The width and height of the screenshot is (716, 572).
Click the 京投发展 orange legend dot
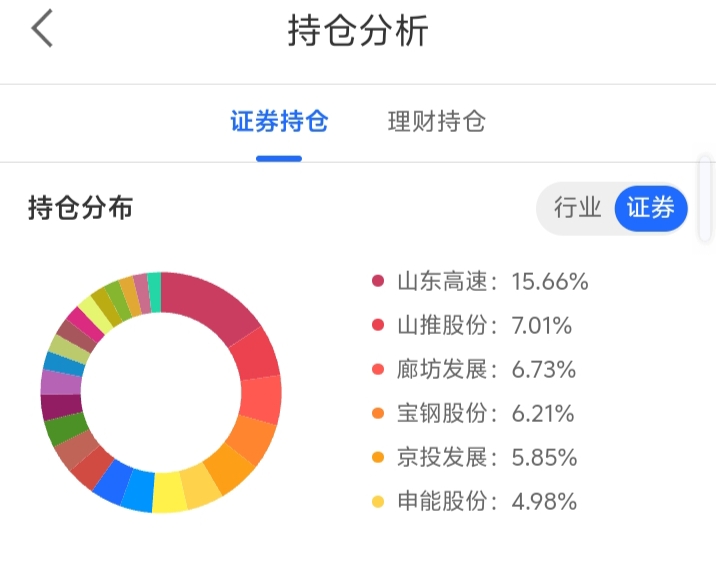(378, 457)
